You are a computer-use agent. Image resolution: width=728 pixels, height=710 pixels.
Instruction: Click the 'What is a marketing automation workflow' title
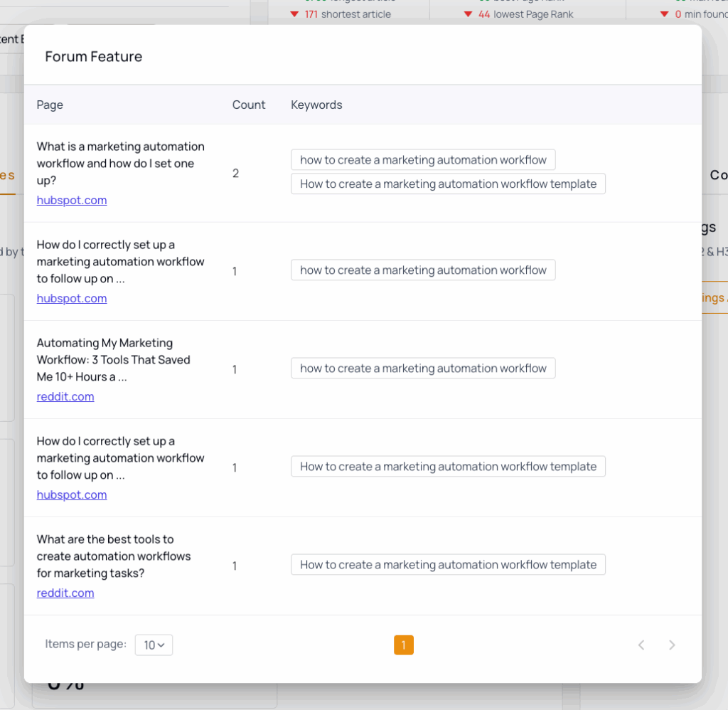pyautogui.click(x=120, y=164)
